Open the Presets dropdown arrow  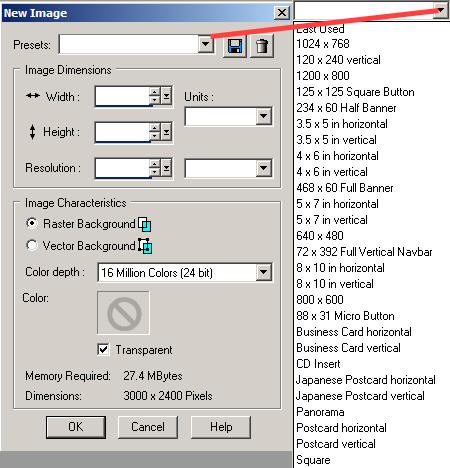(206, 44)
